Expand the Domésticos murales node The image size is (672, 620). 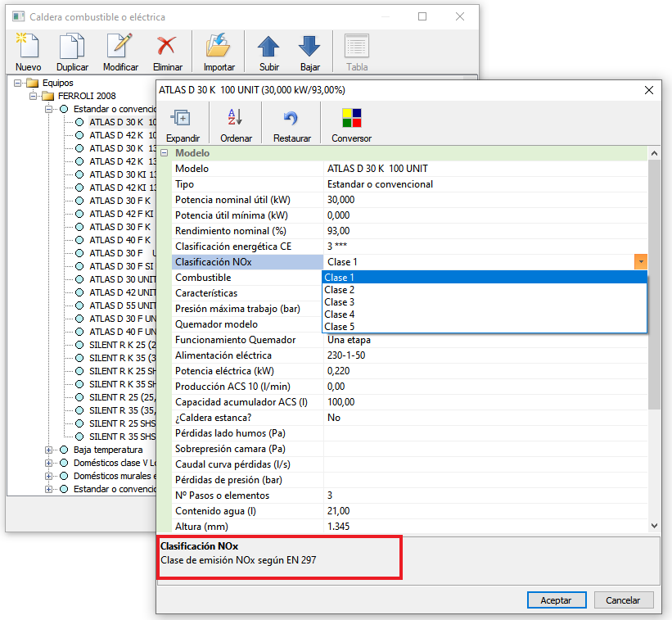point(48,476)
